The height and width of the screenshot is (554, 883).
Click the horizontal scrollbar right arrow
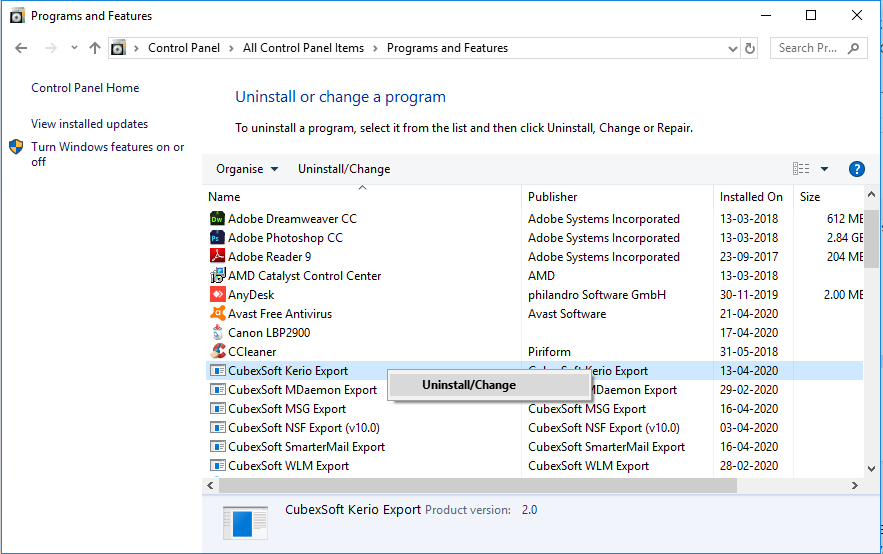click(x=855, y=485)
